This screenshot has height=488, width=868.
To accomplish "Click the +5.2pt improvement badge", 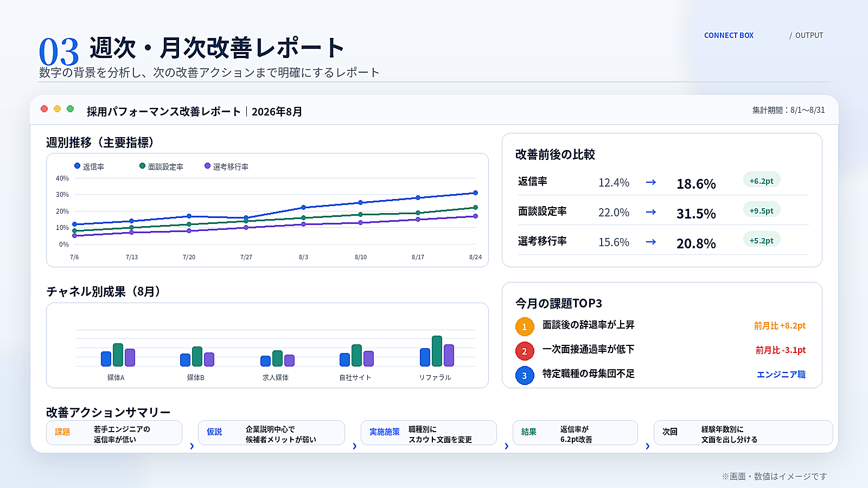I will point(762,240).
